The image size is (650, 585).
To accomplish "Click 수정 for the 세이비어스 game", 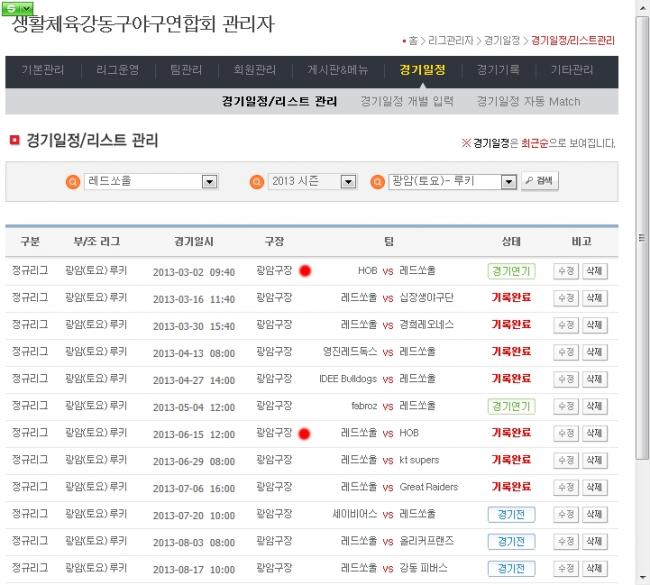I will pos(566,515).
